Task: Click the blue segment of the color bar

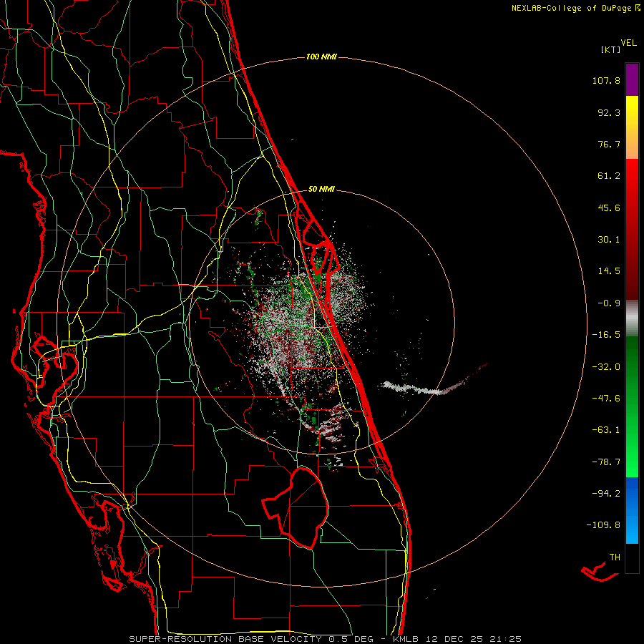Action: point(632,510)
